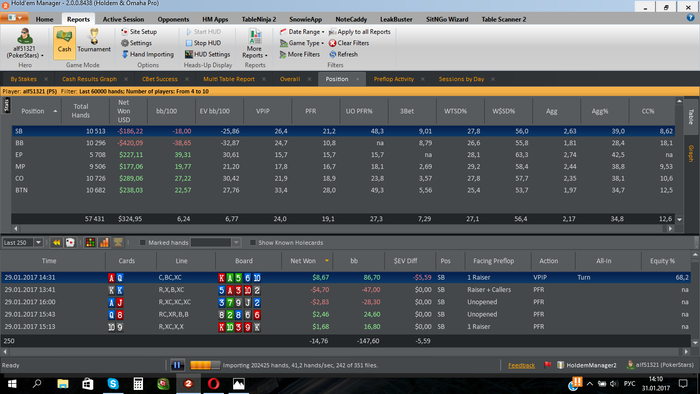Open help icon in ribbon corner
Image resolution: width=700 pixels, height=394 pixels.
tap(691, 18)
